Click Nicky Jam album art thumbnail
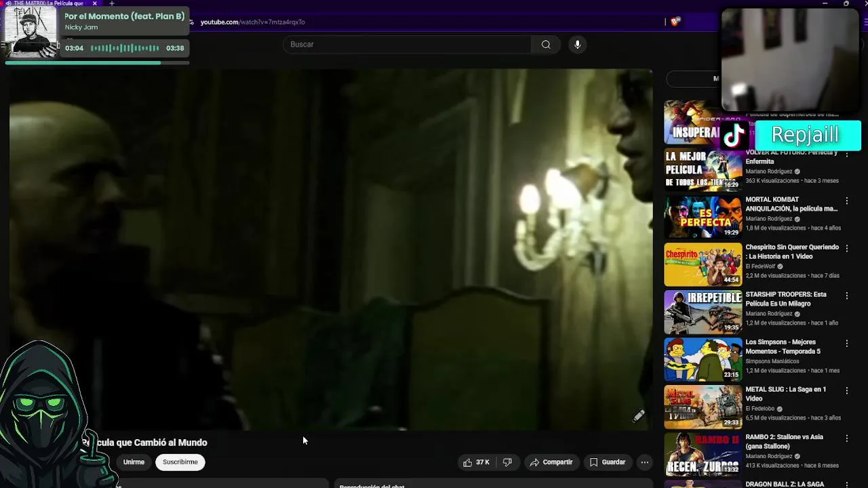Screen dimensions: 868x488 pos(31,31)
